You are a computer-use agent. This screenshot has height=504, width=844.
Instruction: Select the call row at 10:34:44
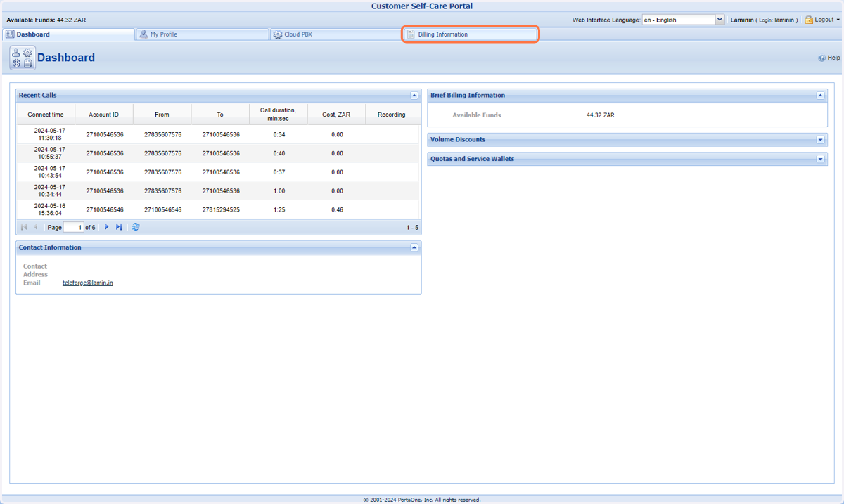218,191
